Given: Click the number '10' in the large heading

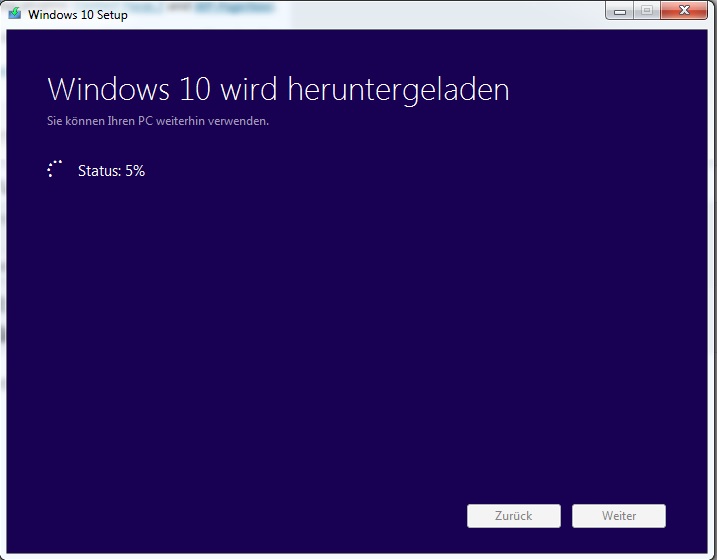Looking at the screenshot, I should point(195,89).
